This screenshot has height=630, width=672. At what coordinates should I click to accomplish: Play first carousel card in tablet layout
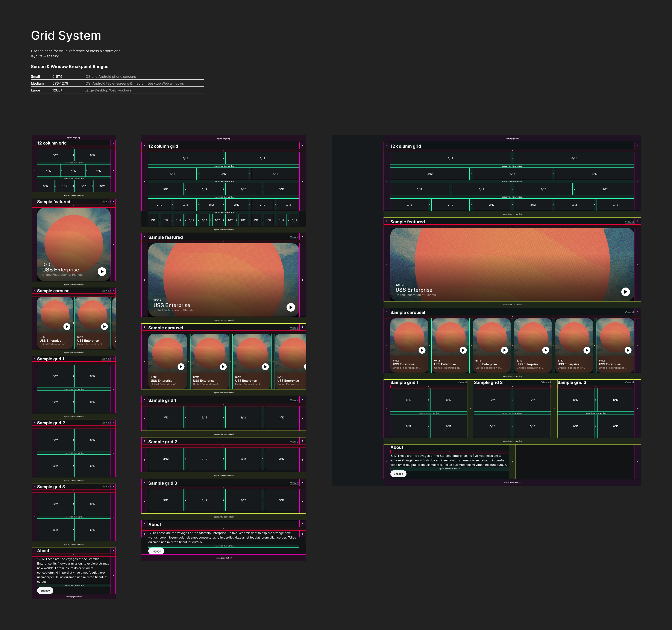click(181, 367)
